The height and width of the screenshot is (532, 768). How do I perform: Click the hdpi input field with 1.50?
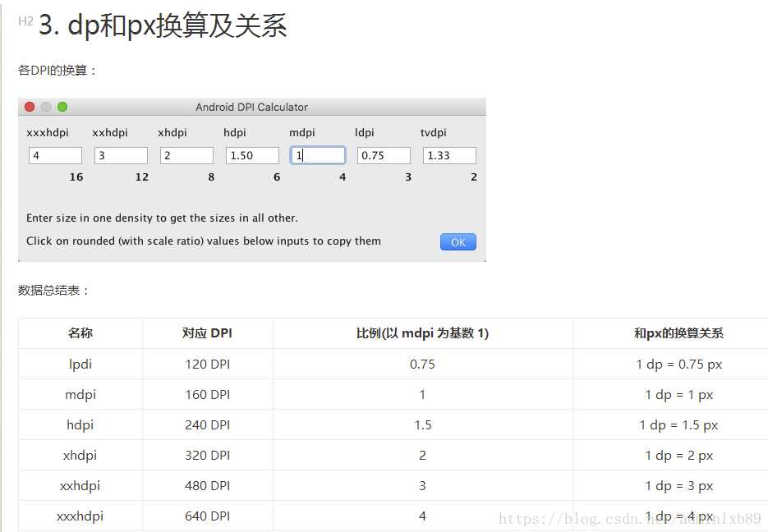click(x=252, y=156)
